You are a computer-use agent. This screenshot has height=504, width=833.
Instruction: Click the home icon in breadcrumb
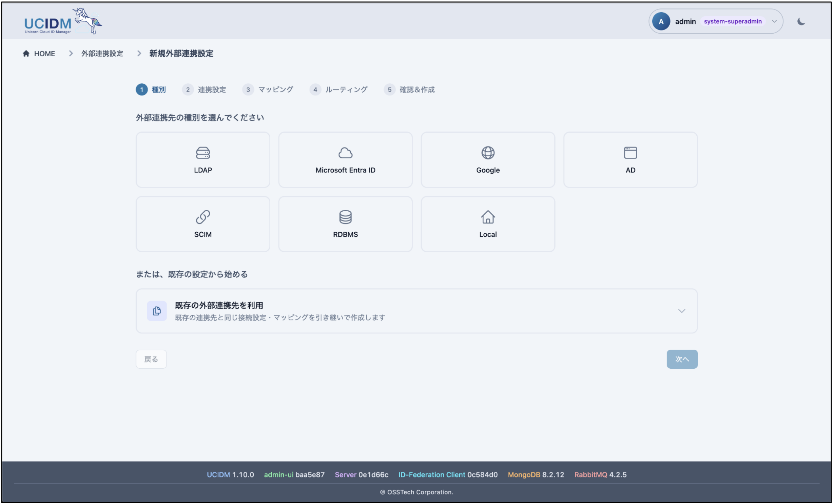(26, 54)
